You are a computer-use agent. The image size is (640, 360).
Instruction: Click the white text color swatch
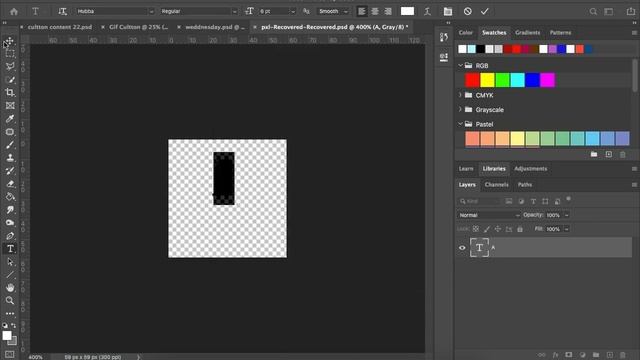(407, 11)
